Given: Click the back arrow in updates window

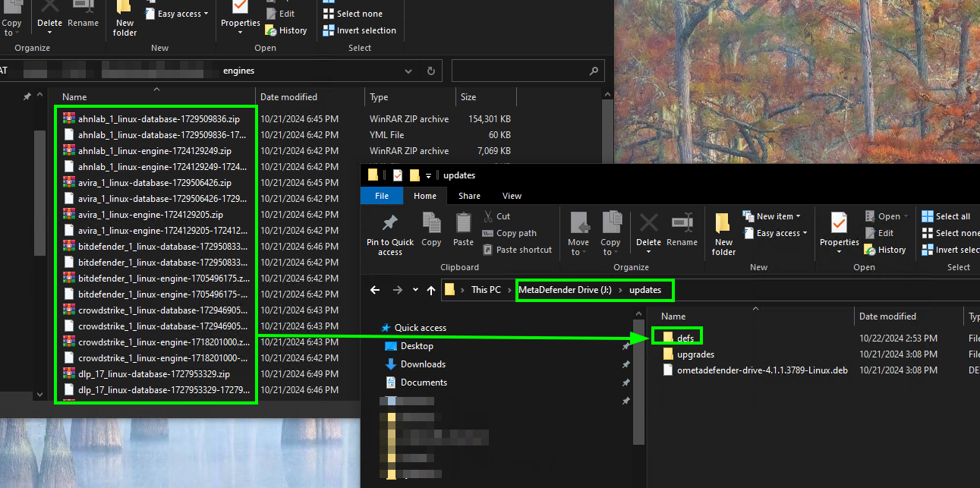Looking at the screenshot, I should click(374, 290).
